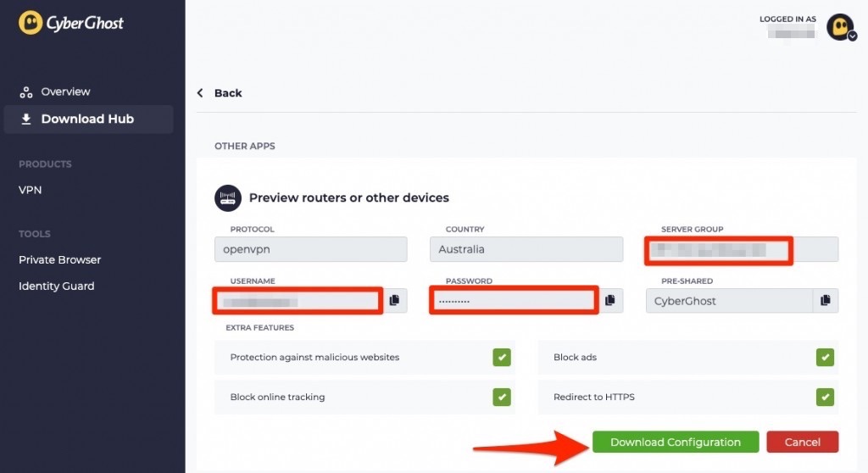Click the Download Hub arrow icon
Screen dimensions: 868x473
pyautogui.click(x=26, y=119)
